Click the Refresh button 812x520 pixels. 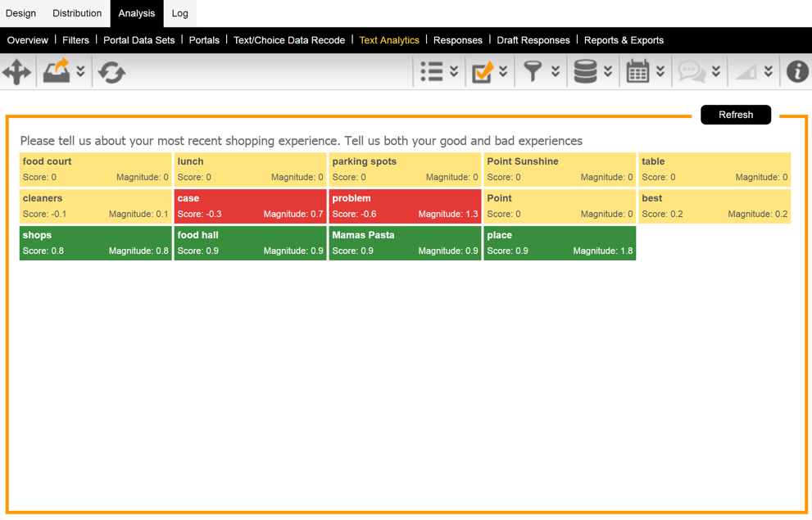coord(735,115)
